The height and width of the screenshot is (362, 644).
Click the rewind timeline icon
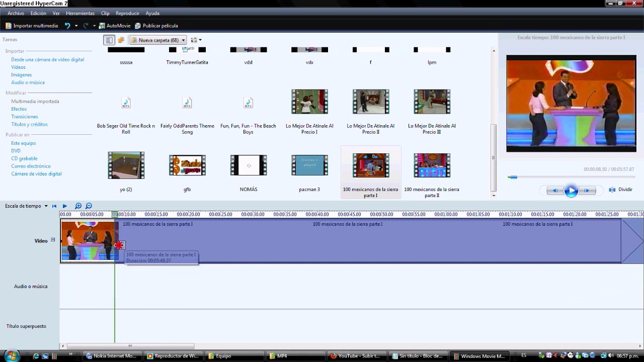54,206
